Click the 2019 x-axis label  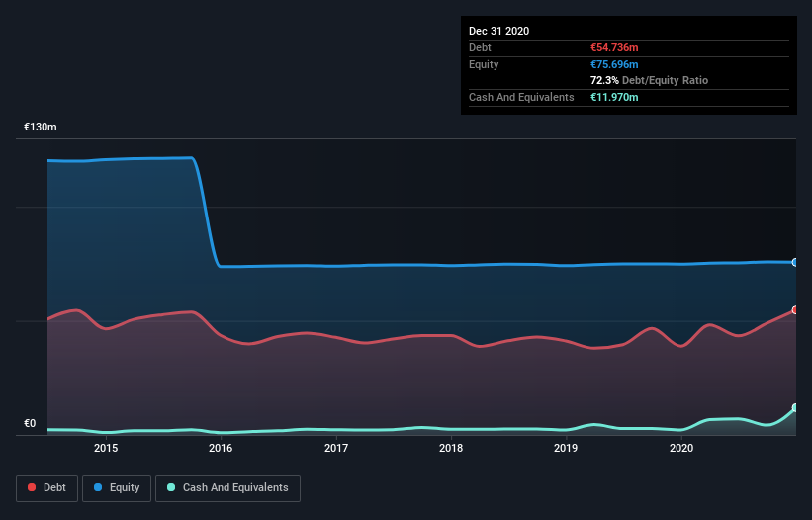coord(566,448)
